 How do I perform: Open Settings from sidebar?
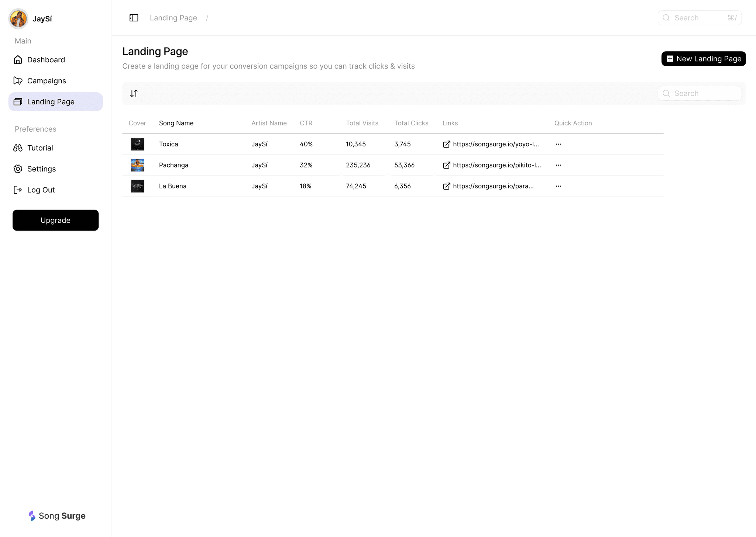pos(55,169)
